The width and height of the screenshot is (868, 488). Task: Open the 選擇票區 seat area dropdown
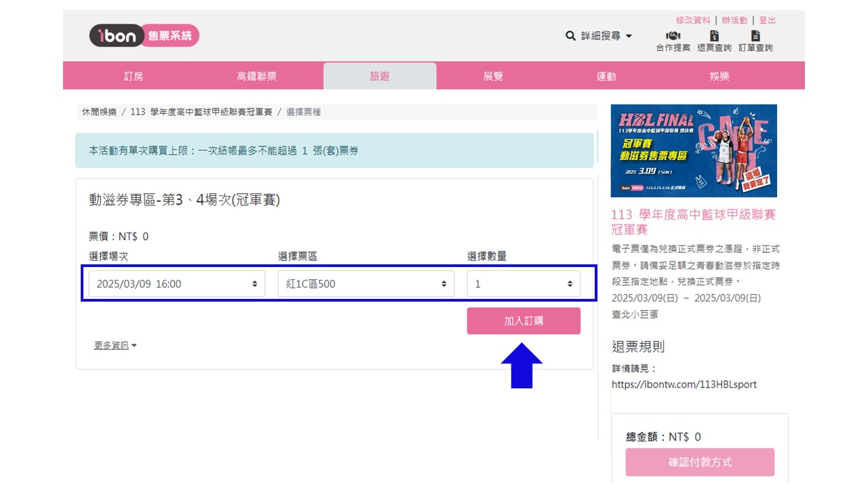coord(366,284)
